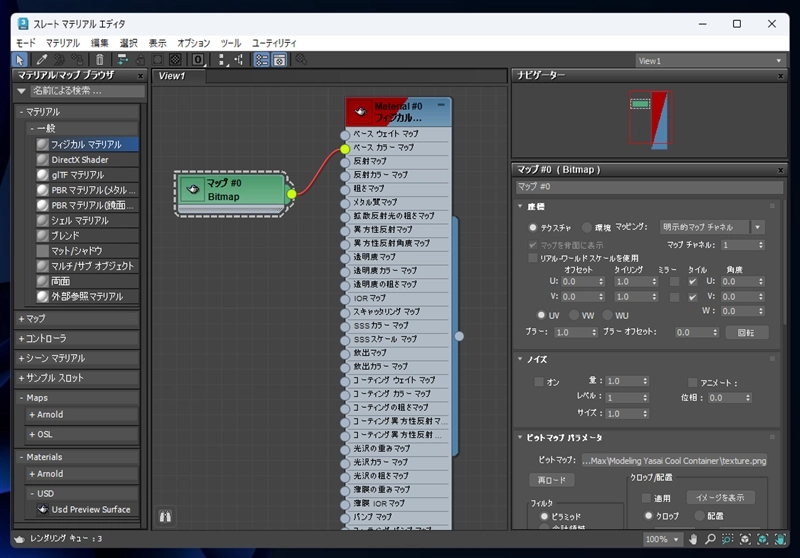Enable the 適用 checkbox in クロップ/配置
This screenshot has width=800, height=558.
[646, 498]
